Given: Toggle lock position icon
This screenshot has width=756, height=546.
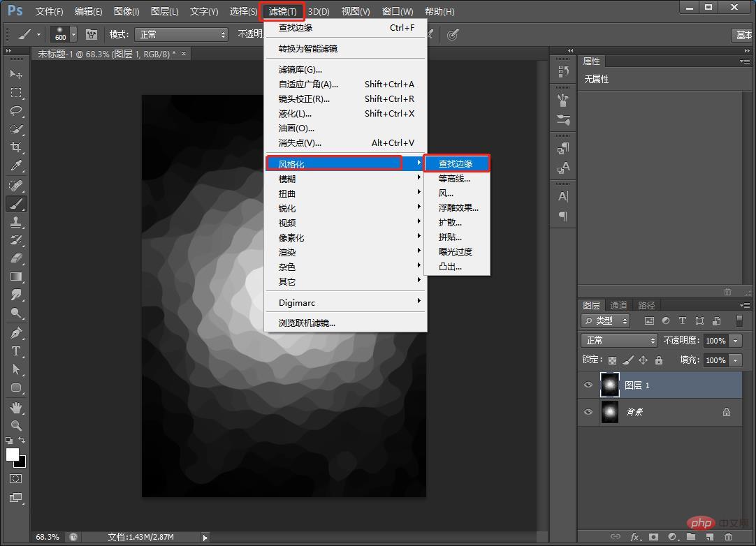Looking at the screenshot, I should coord(644,360).
